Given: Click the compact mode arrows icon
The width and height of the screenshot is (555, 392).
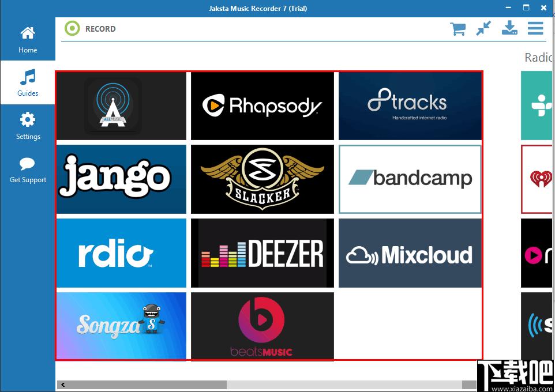Looking at the screenshot, I should tap(483, 28).
